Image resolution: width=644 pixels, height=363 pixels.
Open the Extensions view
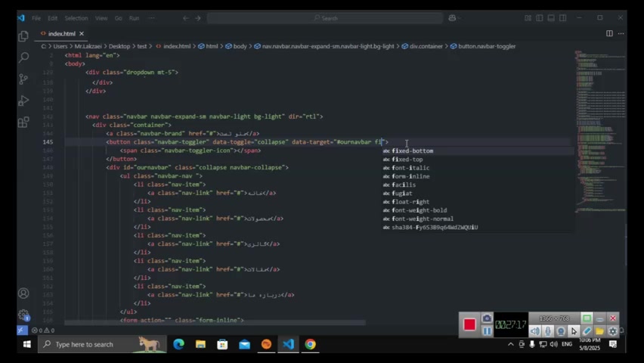pos(23,122)
